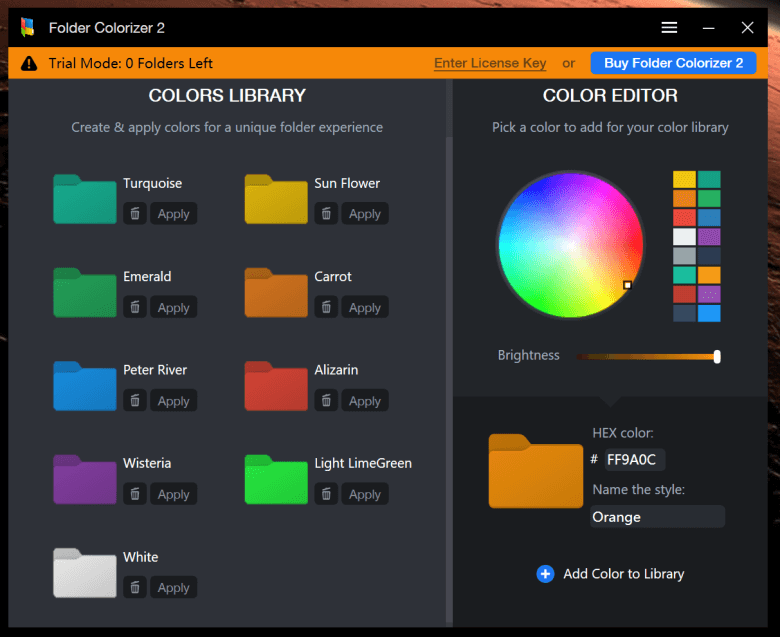This screenshot has width=780, height=637.
Task: Choose the medium gray palette swatch
Action: [x=684, y=256]
